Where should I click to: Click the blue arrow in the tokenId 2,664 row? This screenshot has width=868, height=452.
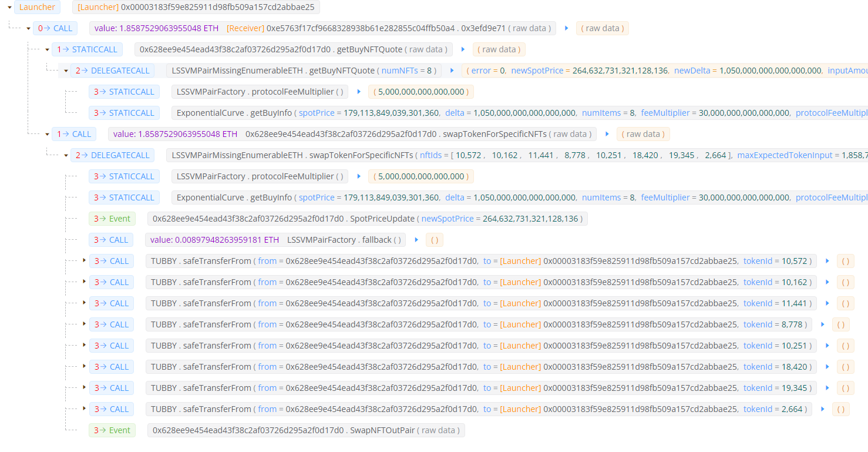pyautogui.click(x=822, y=409)
